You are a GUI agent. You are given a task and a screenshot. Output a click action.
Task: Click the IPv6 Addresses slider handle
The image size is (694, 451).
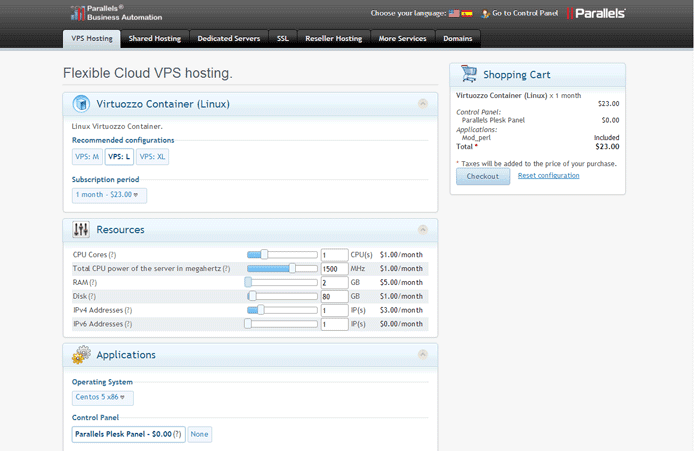click(248, 324)
